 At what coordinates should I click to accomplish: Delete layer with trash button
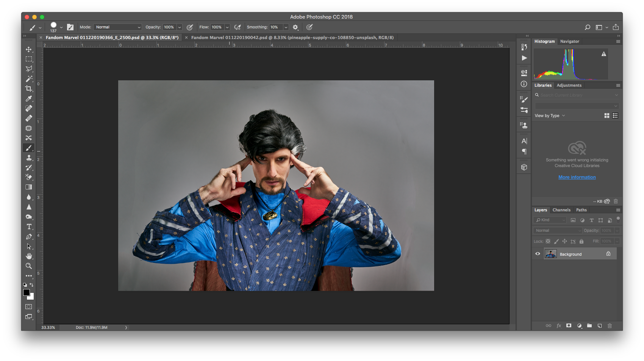pos(610,325)
